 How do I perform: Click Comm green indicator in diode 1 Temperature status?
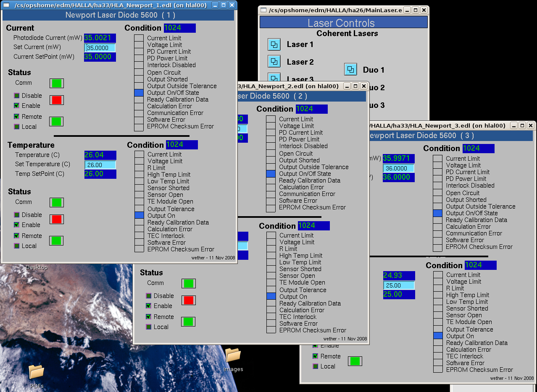pos(57,202)
